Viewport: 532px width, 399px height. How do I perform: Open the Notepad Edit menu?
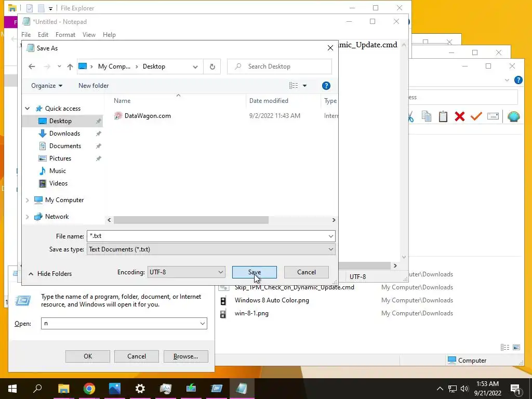click(x=43, y=35)
